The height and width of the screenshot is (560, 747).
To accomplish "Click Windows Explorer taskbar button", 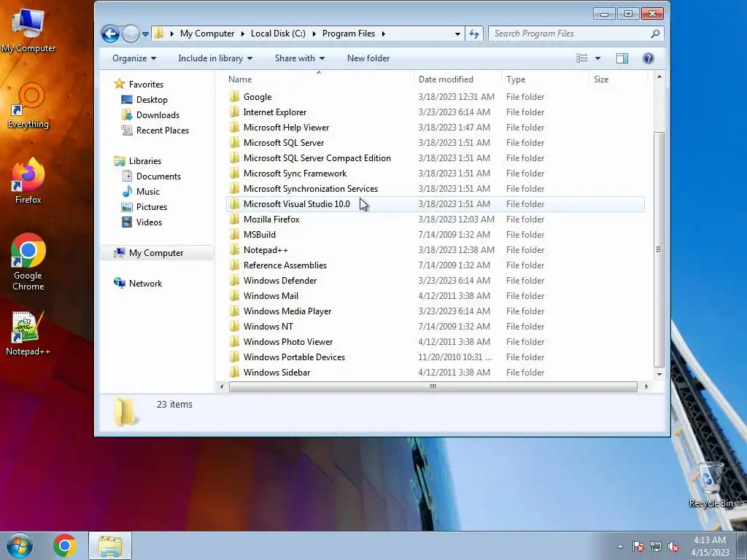I will coord(110,545).
